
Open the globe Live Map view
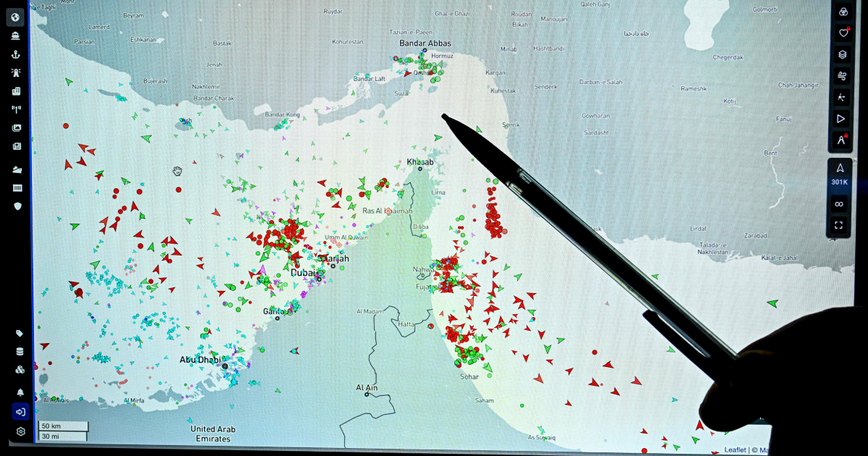click(x=16, y=16)
